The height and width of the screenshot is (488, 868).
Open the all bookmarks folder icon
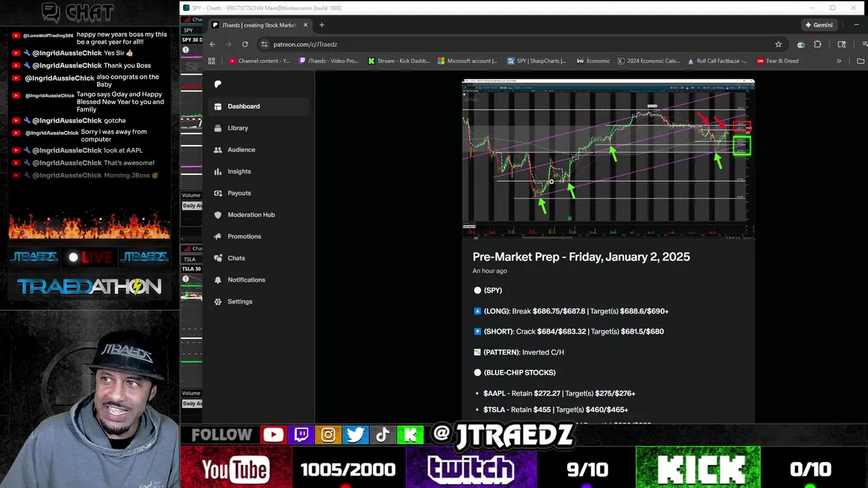(861, 61)
